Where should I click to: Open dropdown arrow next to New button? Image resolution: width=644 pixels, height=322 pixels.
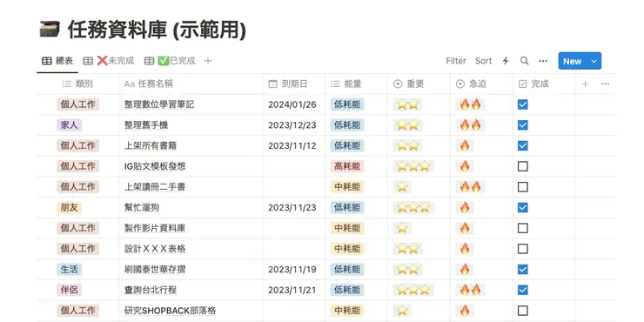[594, 61]
